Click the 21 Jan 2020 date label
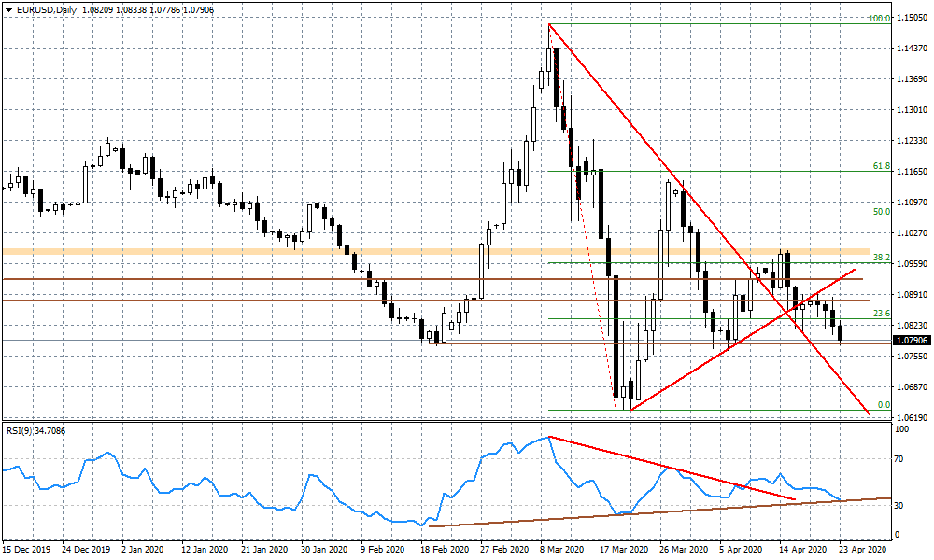This screenshot has height=560, width=934. click(264, 550)
